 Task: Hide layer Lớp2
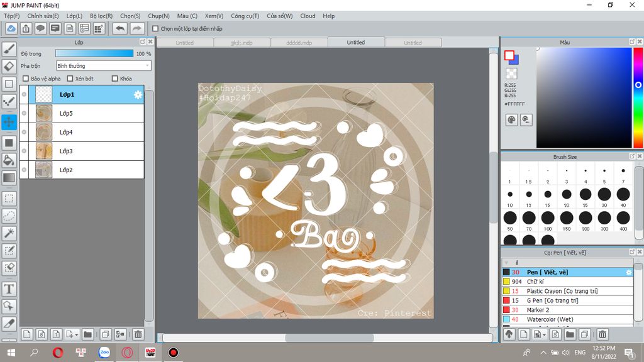[x=25, y=170]
